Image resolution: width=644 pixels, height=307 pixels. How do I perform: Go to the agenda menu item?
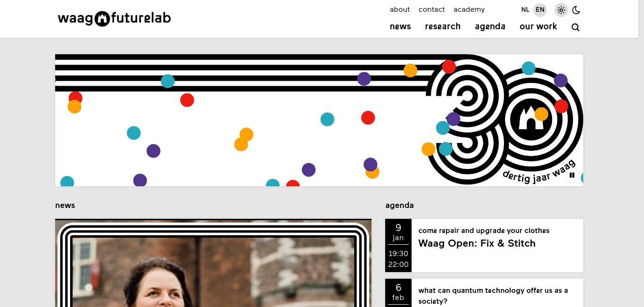coord(490,27)
